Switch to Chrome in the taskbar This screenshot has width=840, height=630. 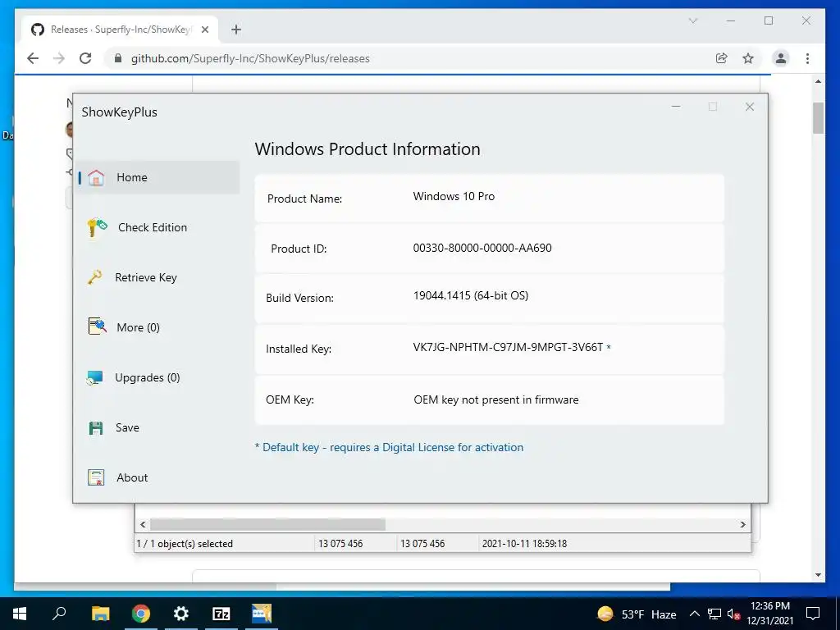[141, 614]
